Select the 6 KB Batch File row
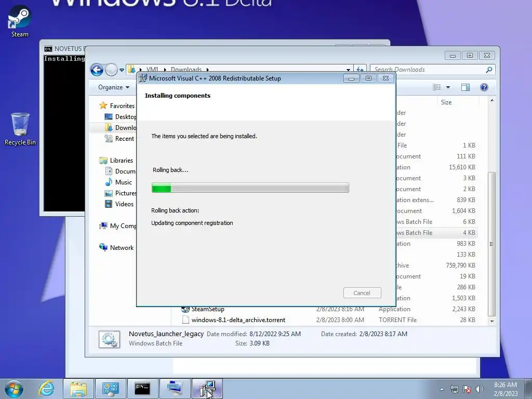The image size is (532, 399). pos(436,222)
